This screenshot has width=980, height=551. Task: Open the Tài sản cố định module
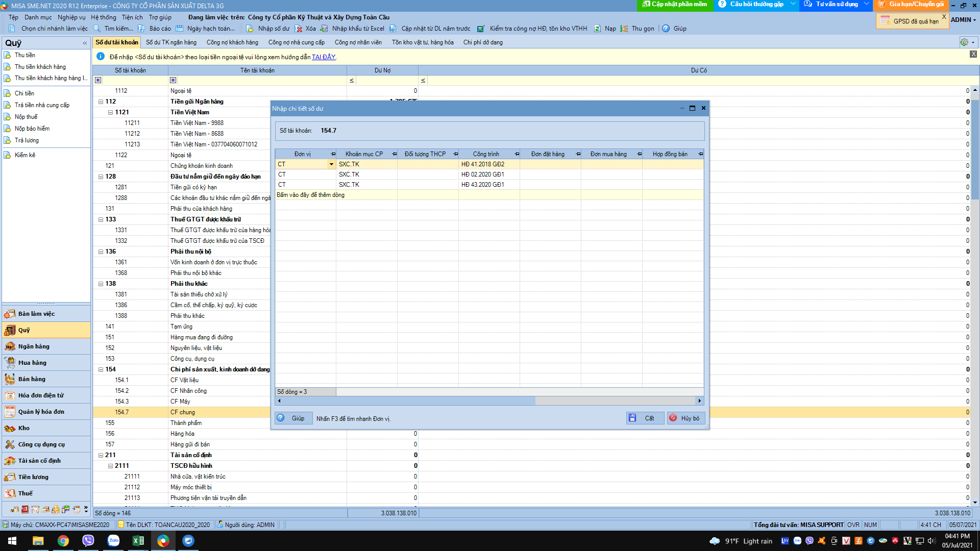coord(39,461)
